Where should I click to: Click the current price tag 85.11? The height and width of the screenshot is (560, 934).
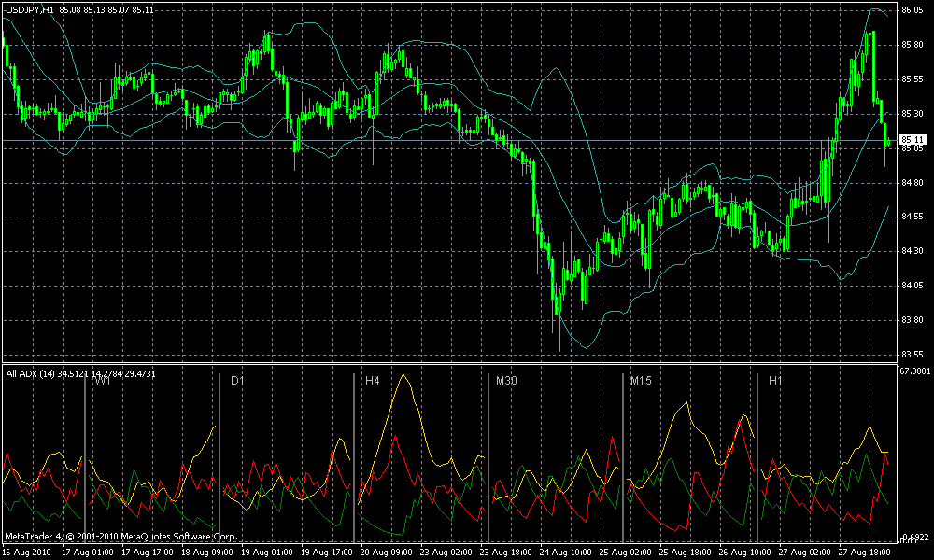[913, 140]
